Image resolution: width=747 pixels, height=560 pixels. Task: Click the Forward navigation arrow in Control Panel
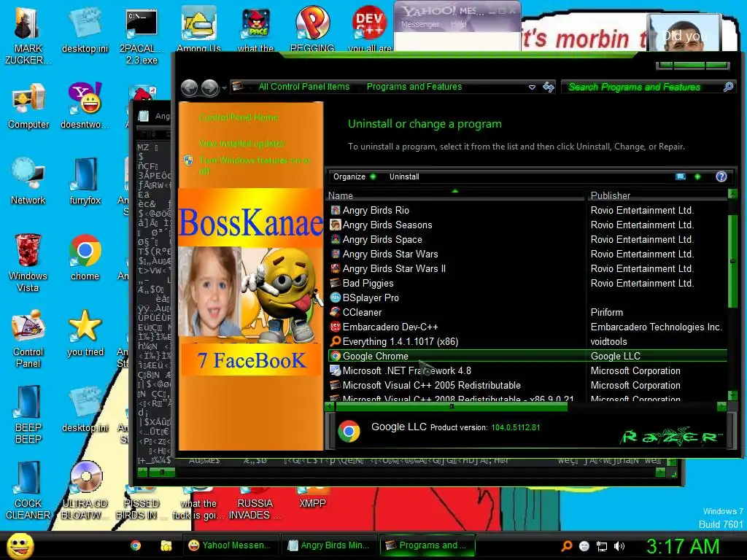tap(210, 87)
